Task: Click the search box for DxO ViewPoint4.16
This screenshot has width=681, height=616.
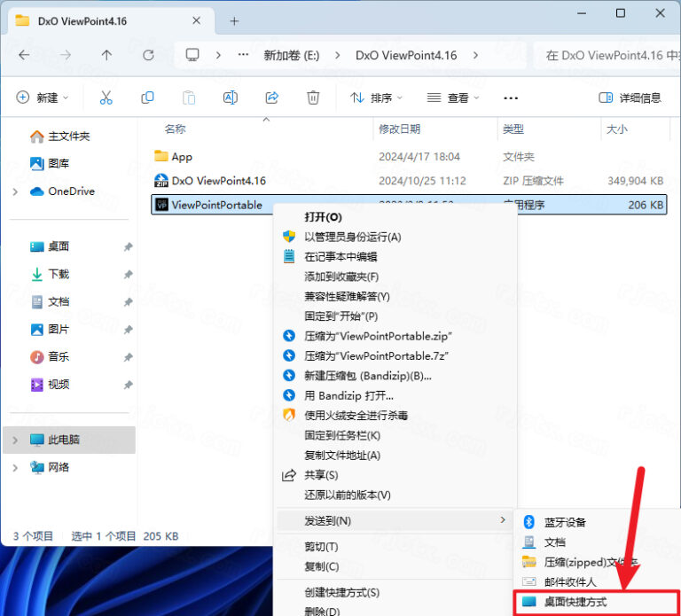Action: (607, 55)
